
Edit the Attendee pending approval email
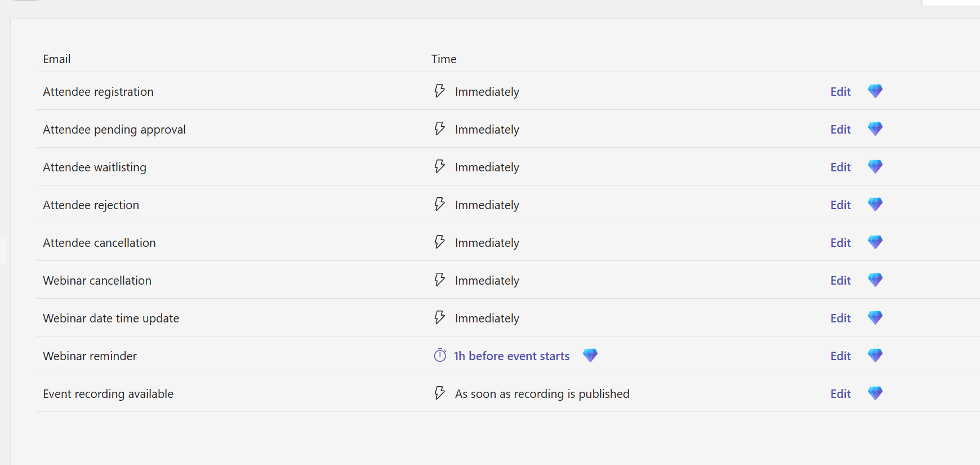coord(840,130)
